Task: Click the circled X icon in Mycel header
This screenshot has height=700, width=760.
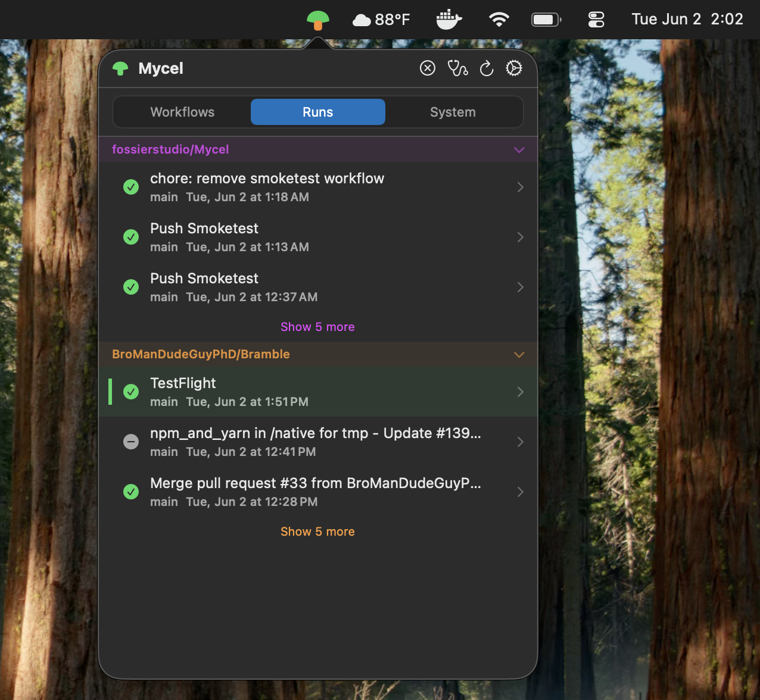Action: point(428,68)
